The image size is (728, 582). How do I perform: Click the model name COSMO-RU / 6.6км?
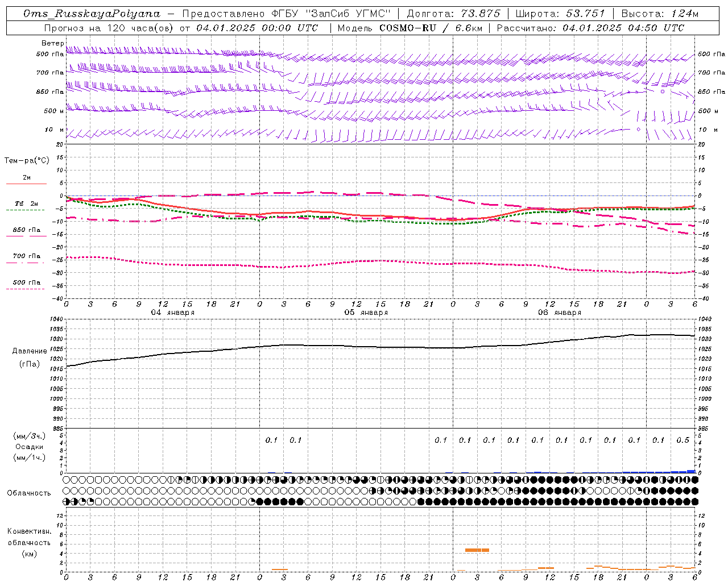pos(431,28)
